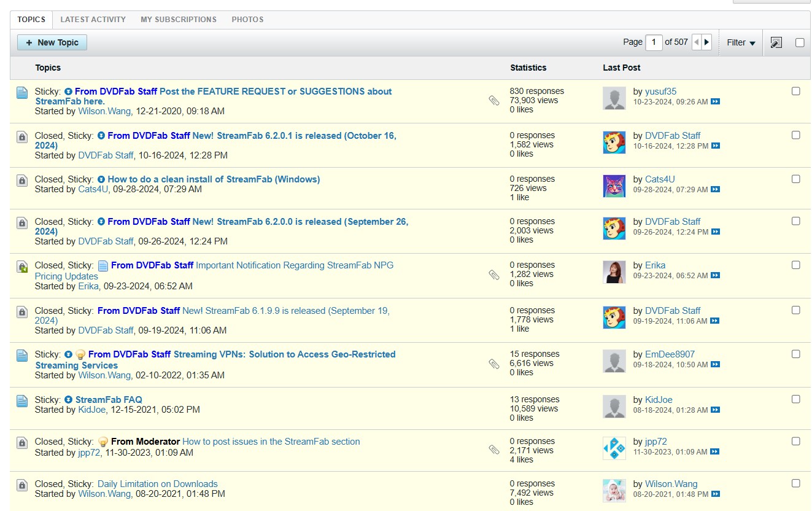812x511 pixels.
Task: Select checkbox for Streaming VPNs topic
Action: click(x=796, y=354)
